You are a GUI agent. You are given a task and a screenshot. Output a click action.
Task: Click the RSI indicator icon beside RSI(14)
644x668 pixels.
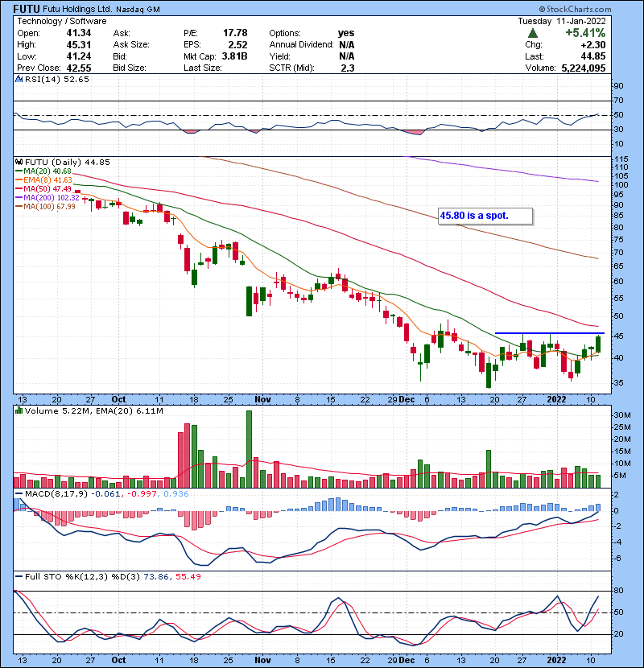point(19,79)
